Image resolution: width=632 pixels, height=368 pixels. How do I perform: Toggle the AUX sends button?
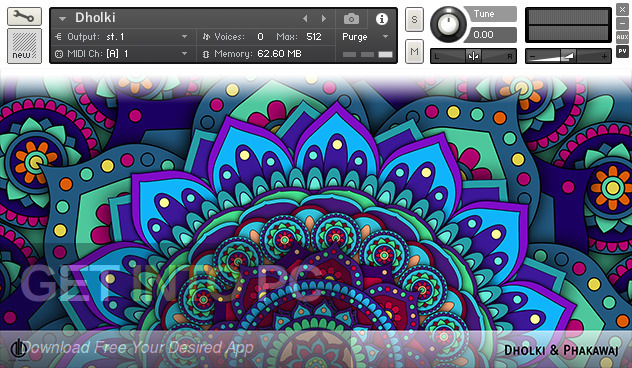tap(622, 37)
